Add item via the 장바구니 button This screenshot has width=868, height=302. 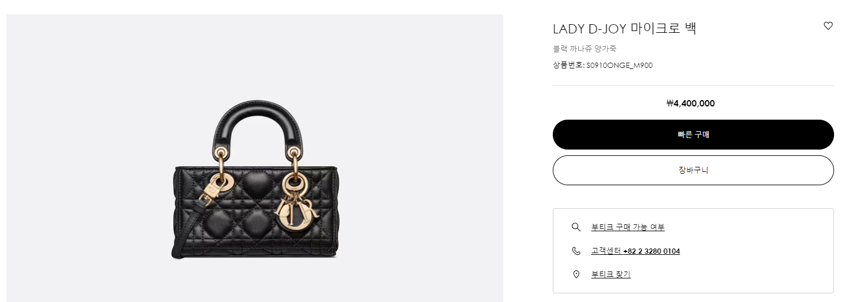point(693,170)
